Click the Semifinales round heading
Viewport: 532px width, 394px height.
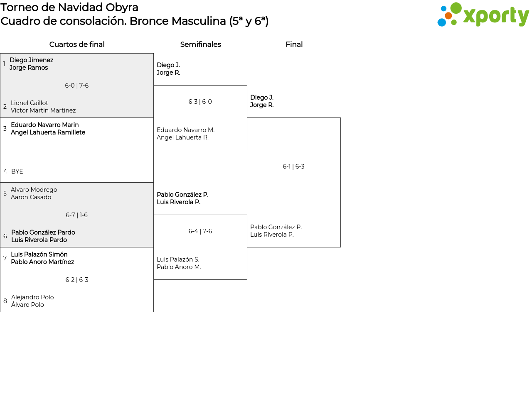(x=200, y=44)
